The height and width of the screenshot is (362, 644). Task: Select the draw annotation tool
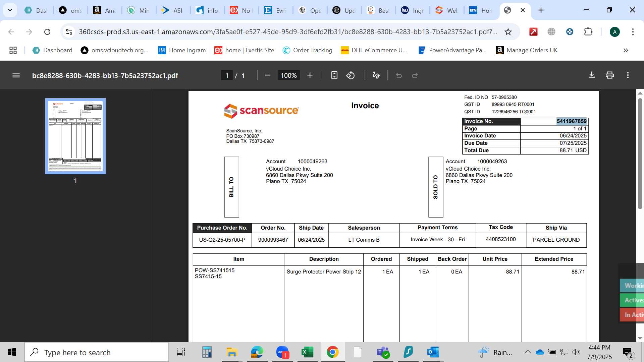click(376, 75)
